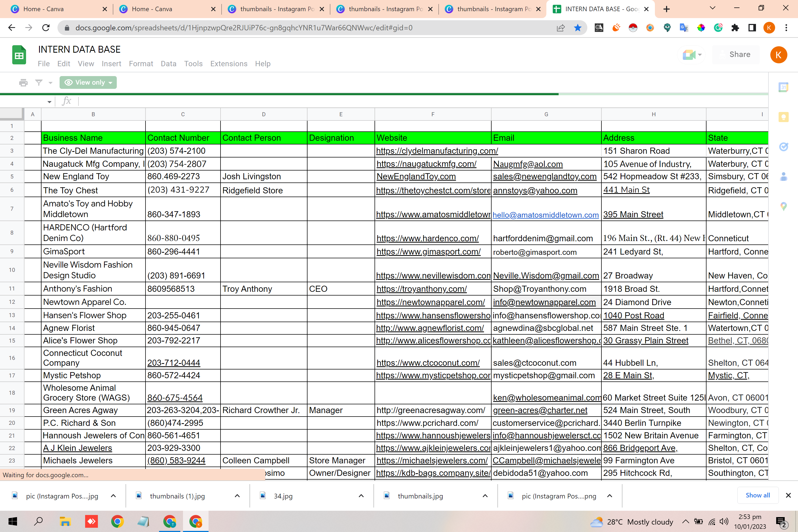798x532 pixels.
Task: Expand options for thumbnails.jpg download
Action: (x=485, y=496)
